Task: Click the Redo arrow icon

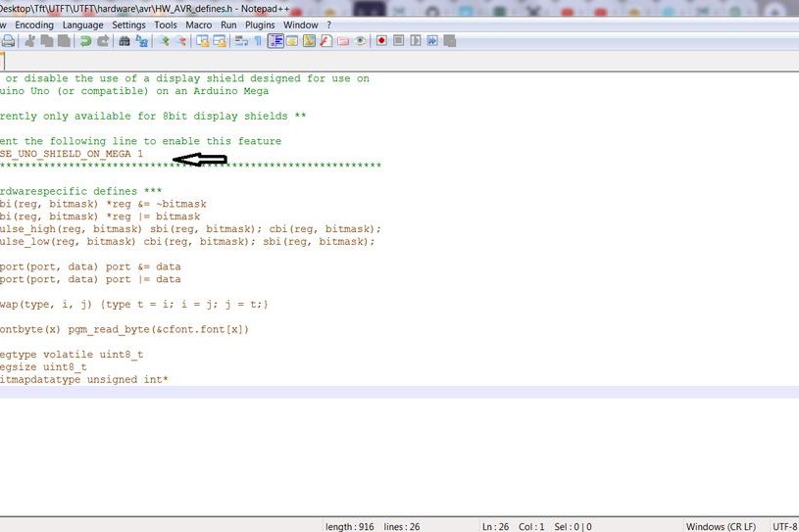Action: [102, 41]
